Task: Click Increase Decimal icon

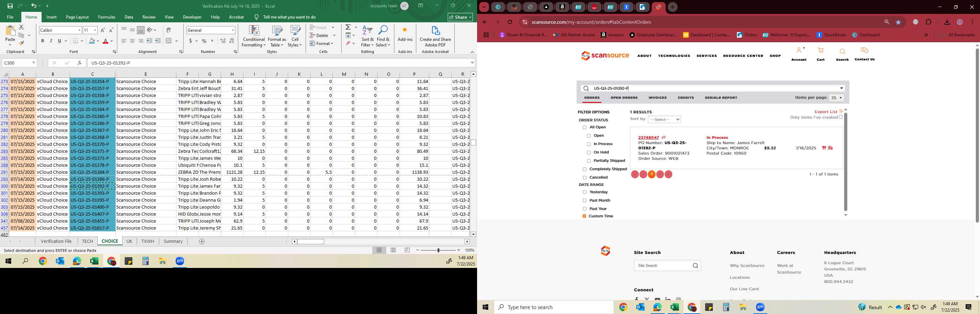Action: (x=223, y=41)
